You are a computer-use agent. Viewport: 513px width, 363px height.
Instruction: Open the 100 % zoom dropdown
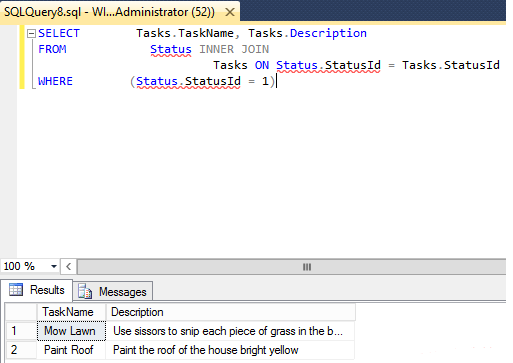(54, 266)
